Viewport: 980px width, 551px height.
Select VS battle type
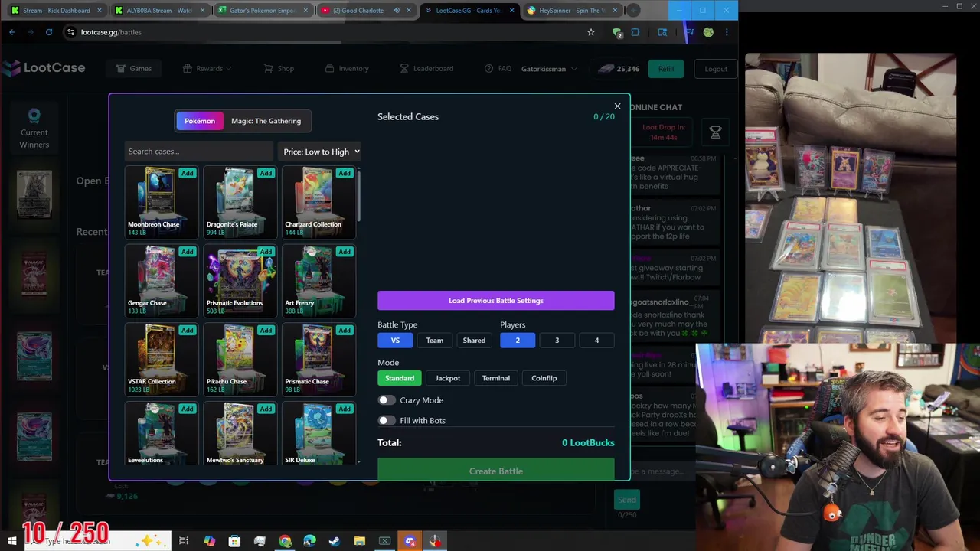coord(395,341)
